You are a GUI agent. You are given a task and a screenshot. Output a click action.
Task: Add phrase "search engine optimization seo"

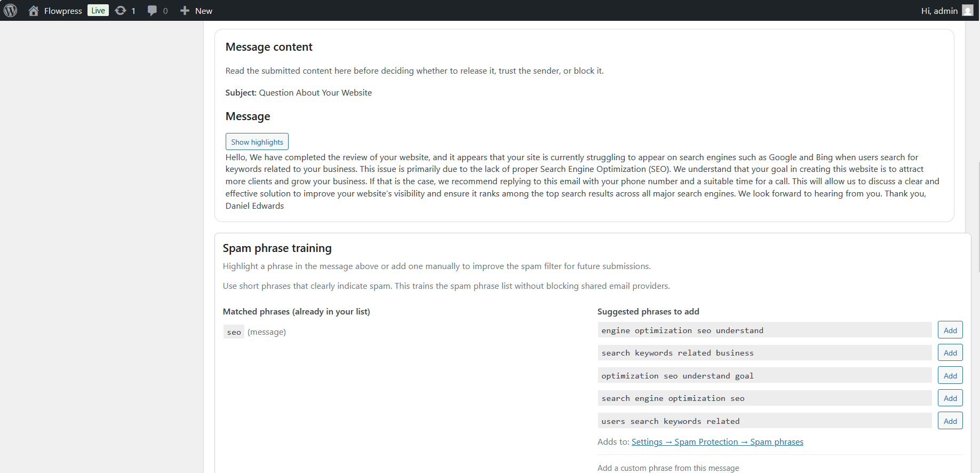pos(950,398)
